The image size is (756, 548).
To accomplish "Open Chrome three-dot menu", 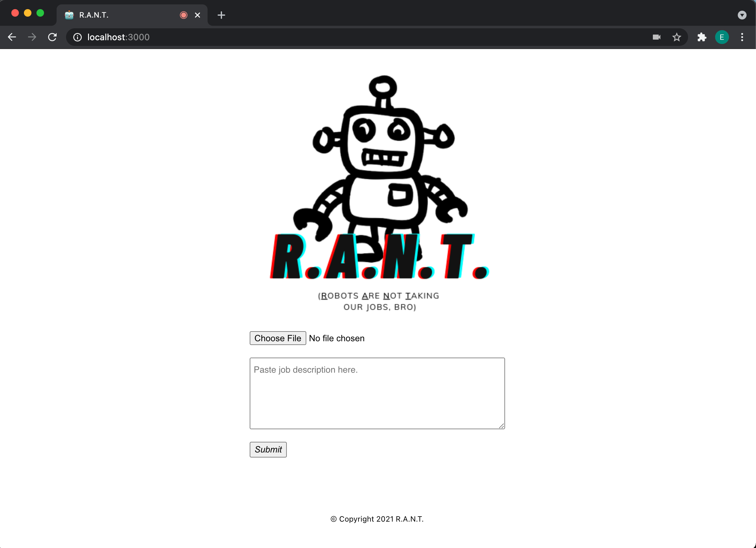I will click(742, 37).
